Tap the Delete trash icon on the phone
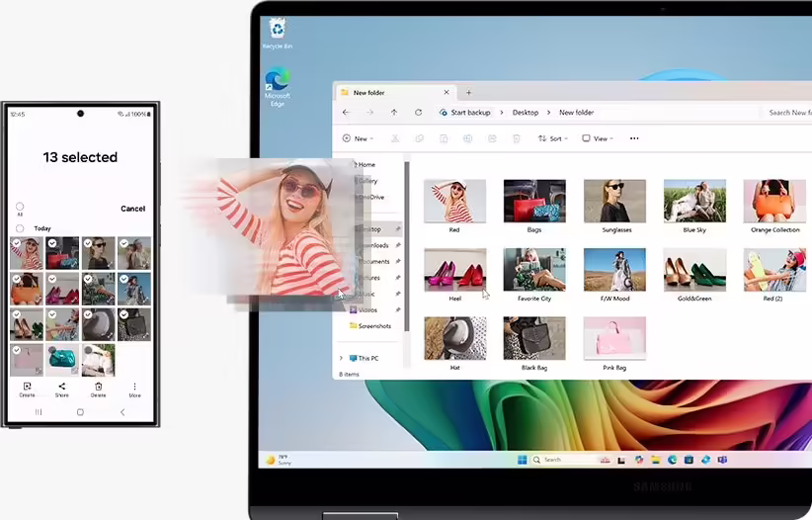The height and width of the screenshot is (520, 812). (98, 388)
